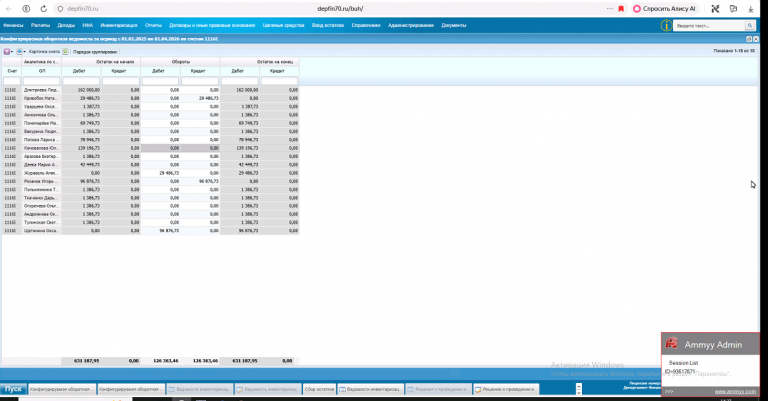Open the Целевые средства menu
This screenshot has height=401, width=768.
coord(284,25)
